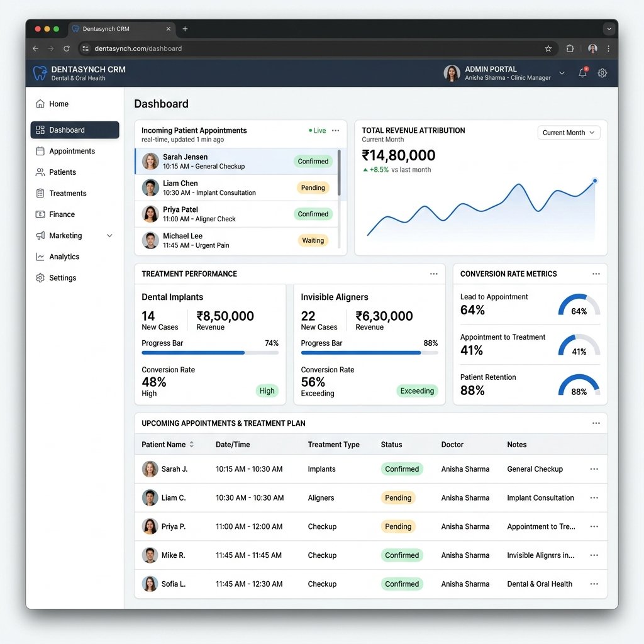Image resolution: width=644 pixels, height=644 pixels.
Task: Click the Appointment to Treatment 41% gauge
Action: click(x=579, y=345)
